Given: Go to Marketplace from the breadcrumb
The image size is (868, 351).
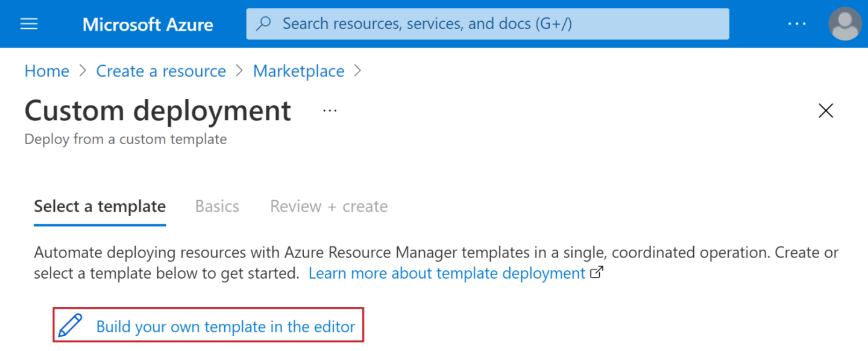Looking at the screenshot, I should point(298,71).
